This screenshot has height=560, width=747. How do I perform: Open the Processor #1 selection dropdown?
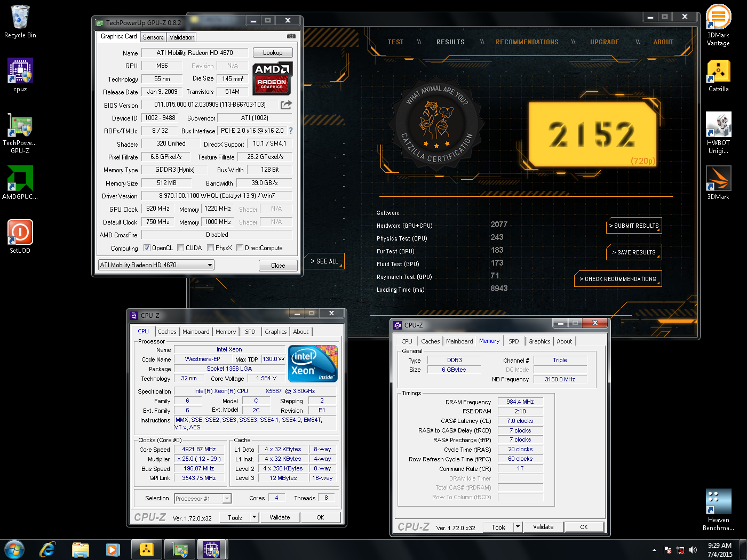click(x=203, y=499)
